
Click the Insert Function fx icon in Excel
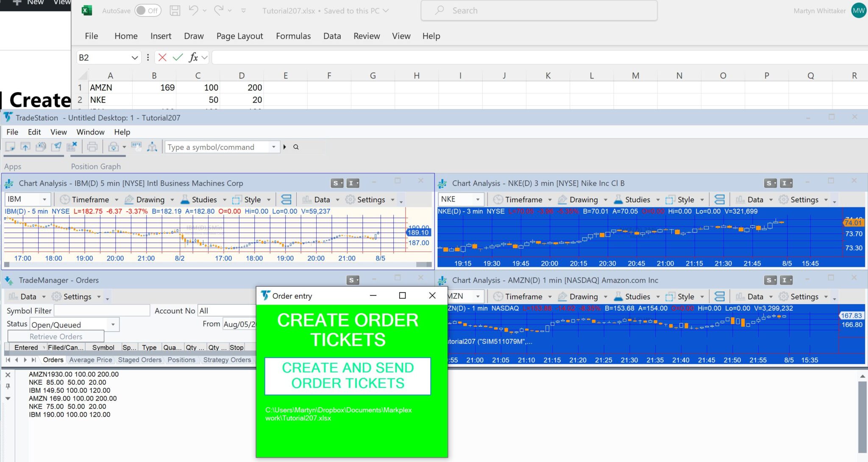pyautogui.click(x=193, y=57)
